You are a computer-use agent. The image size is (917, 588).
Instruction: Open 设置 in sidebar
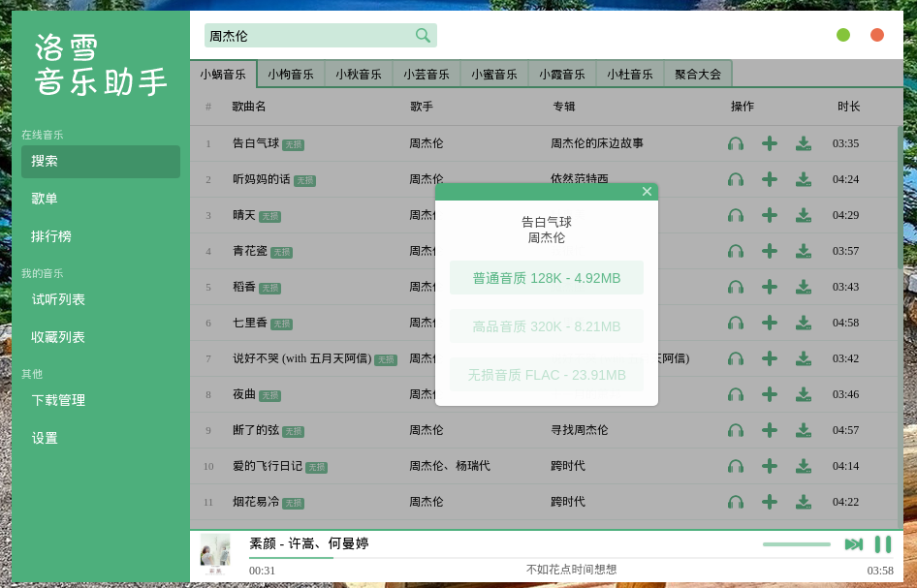click(x=101, y=439)
